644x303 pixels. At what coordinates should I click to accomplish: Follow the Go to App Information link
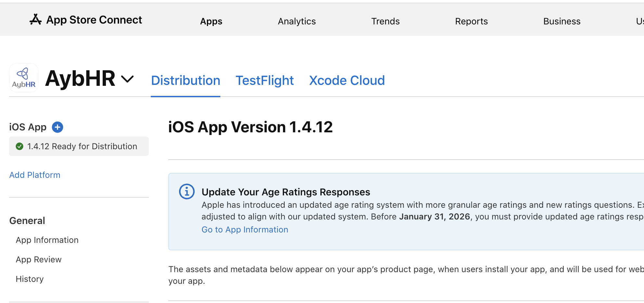(x=245, y=230)
